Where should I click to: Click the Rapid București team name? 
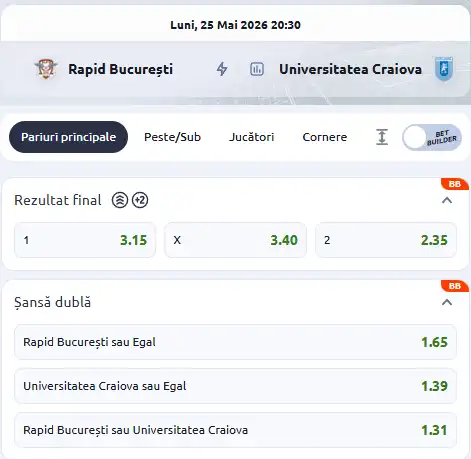click(x=121, y=69)
